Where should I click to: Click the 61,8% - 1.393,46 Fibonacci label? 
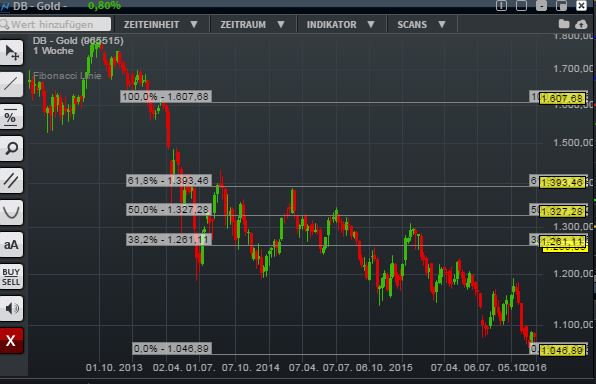tap(169, 180)
